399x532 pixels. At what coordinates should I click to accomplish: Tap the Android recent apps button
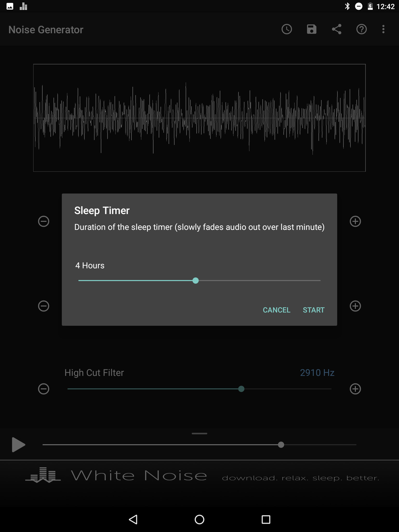click(266, 520)
